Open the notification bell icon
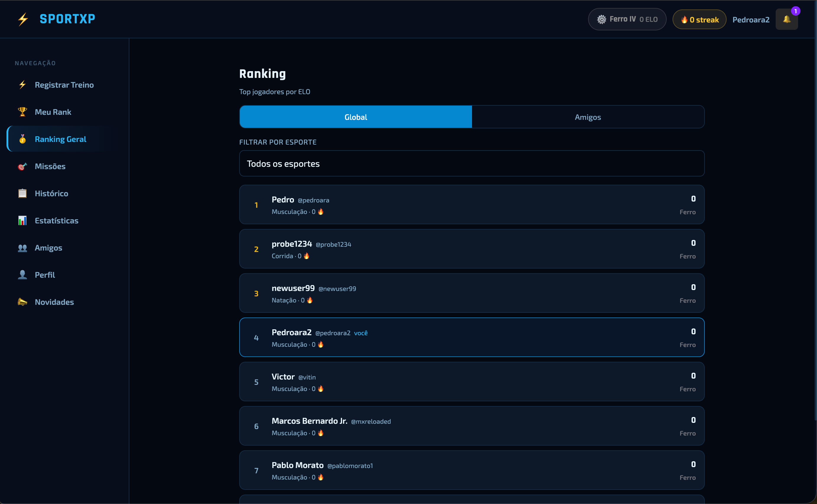This screenshot has width=817, height=504. coord(787,19)
